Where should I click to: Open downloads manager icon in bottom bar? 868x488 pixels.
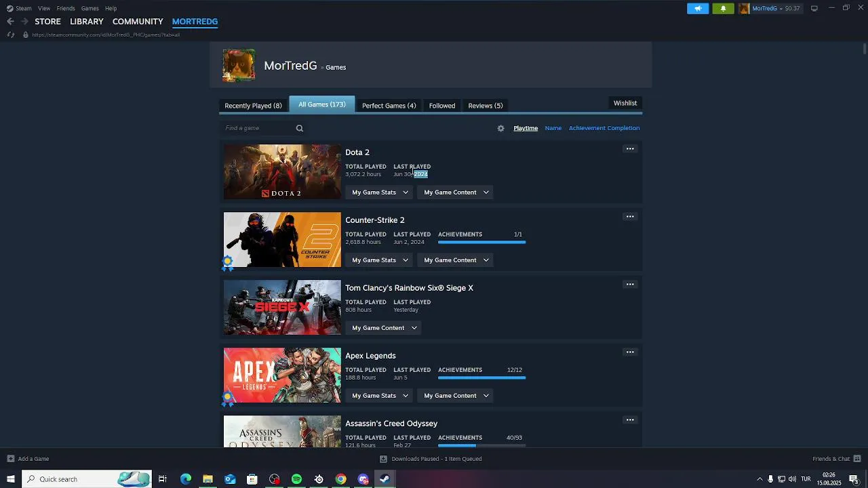pyautogui.click(x=383, y=459)
